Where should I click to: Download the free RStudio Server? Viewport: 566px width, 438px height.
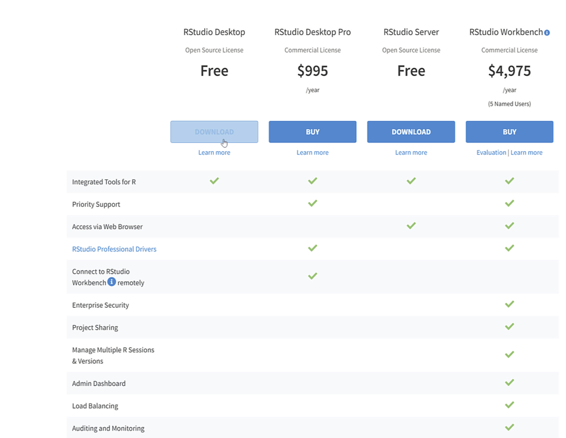[411, 132]
